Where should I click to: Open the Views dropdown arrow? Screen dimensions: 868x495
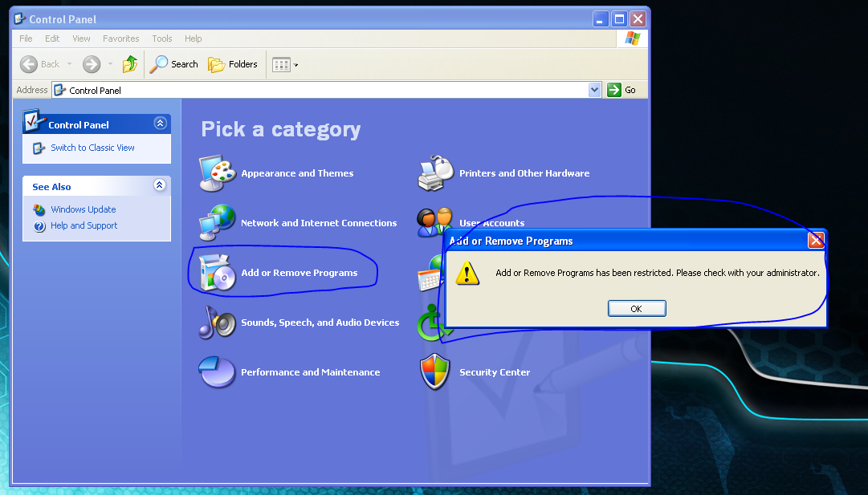coord(295,65)
